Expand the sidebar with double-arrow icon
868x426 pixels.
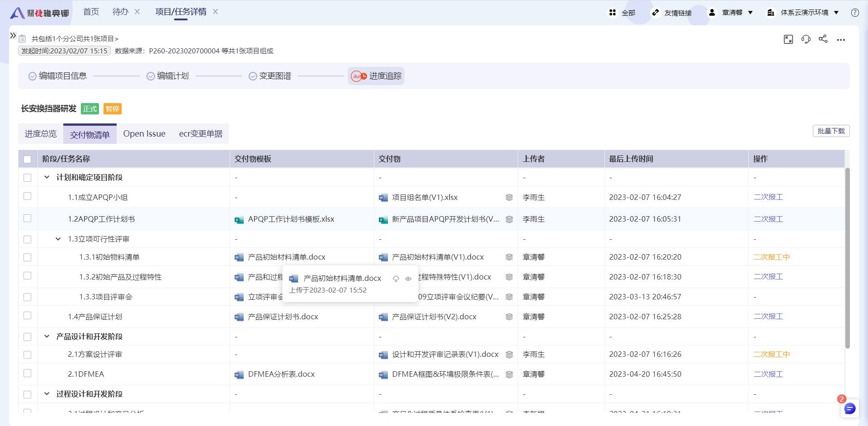13,35
